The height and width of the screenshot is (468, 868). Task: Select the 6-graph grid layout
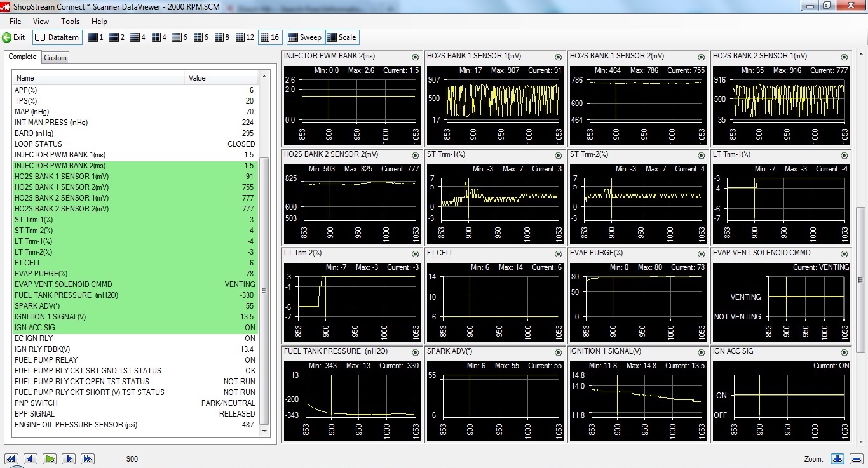(x=201, y=37)
